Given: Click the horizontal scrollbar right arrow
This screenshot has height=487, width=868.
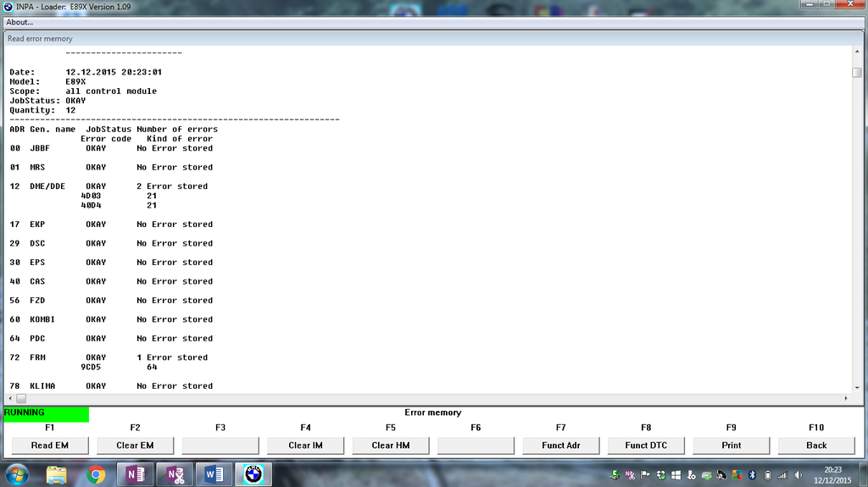Looking at the screenshot, I should tap(846, 398).
